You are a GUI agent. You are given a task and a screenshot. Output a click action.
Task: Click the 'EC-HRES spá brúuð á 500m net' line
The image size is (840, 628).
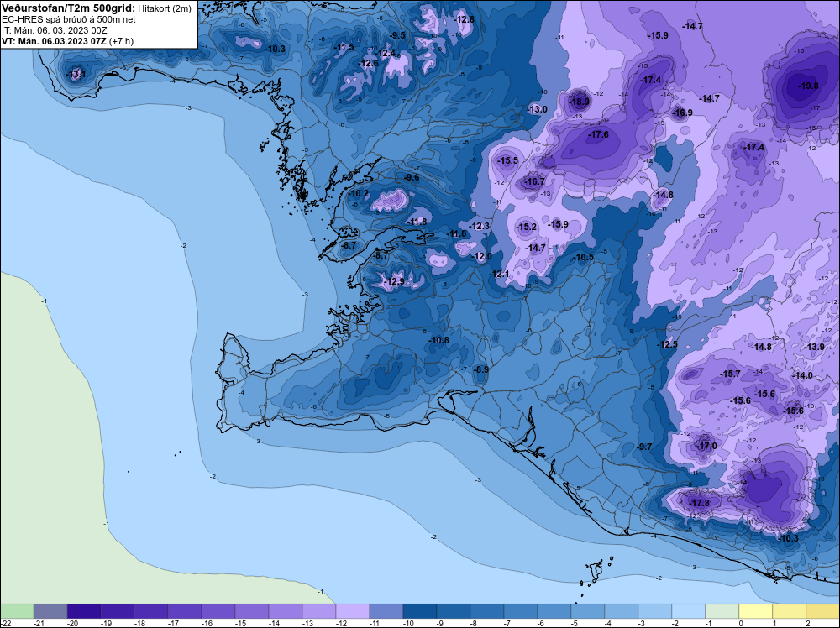tap(69, 19)
